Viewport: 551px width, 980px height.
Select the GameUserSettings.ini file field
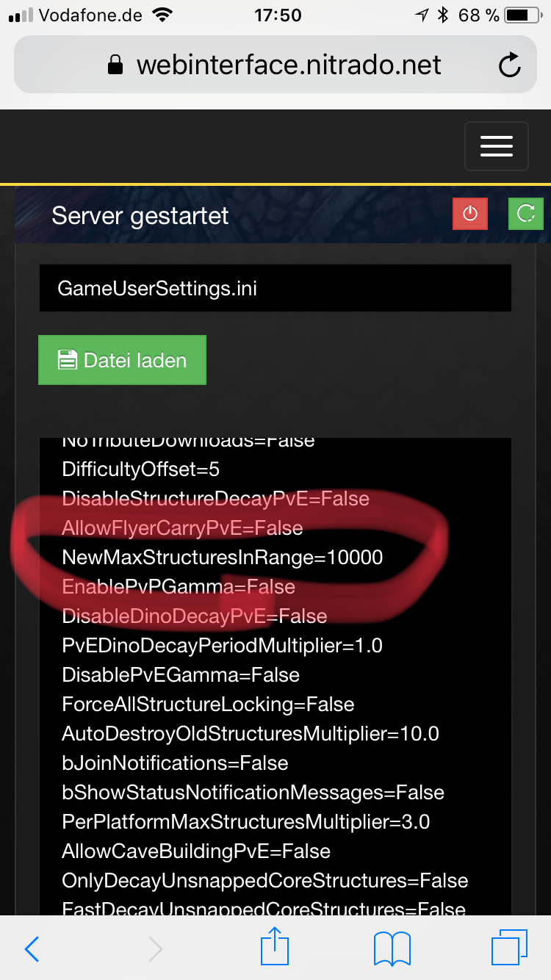click(275, 288)
